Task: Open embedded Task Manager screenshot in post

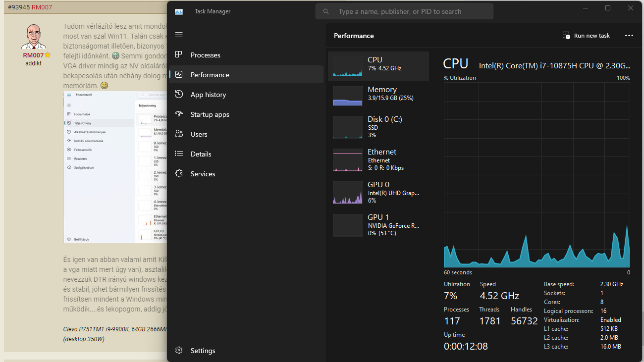Action: 115,167
